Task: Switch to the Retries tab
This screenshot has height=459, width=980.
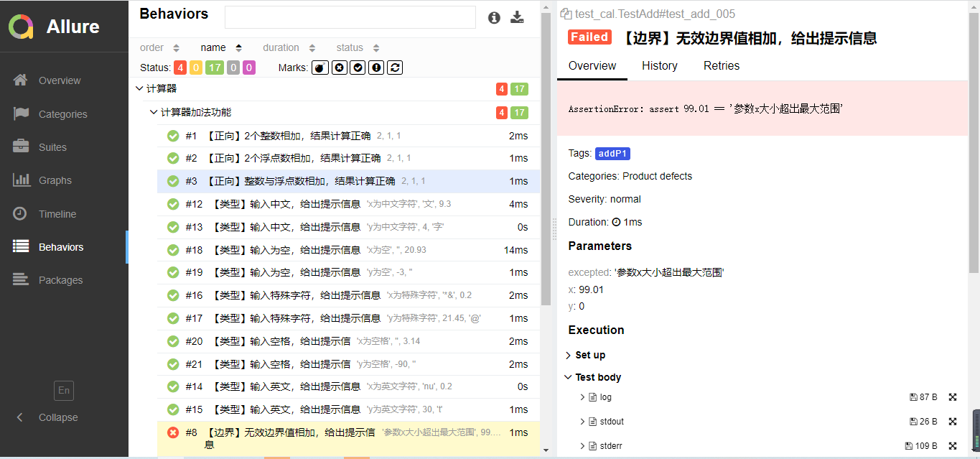Action: 721,65
